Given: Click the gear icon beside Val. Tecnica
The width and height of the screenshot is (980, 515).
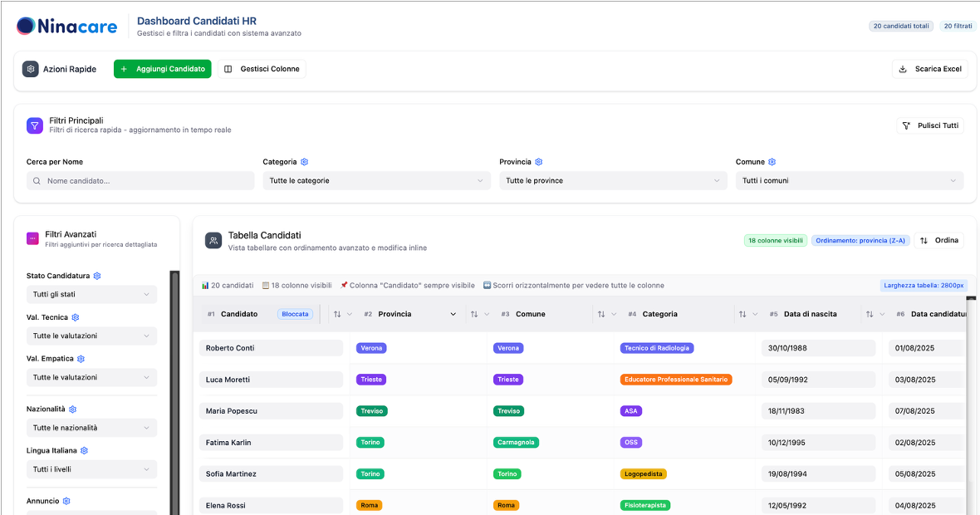Looking at the screenshot, I should (76, 317).
